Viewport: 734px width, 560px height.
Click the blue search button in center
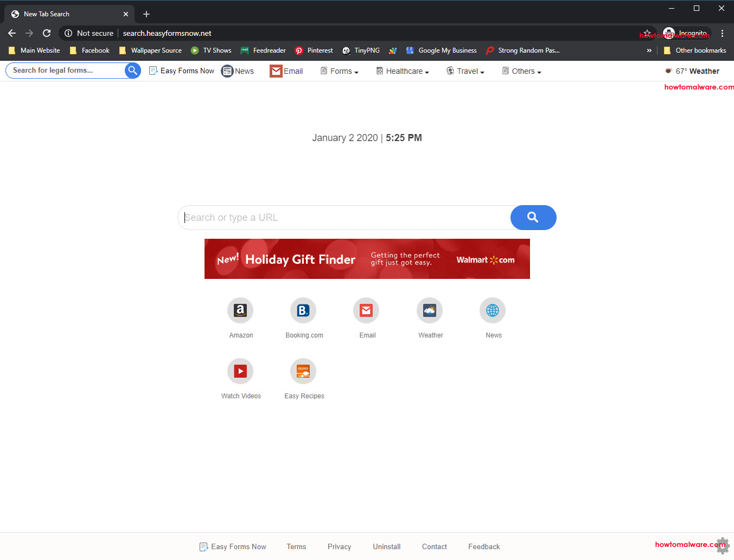[x=533, y=218]
